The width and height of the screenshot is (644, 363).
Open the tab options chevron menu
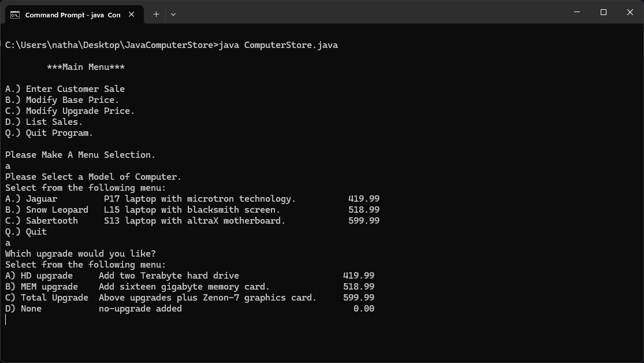click(x=173, y=12)
